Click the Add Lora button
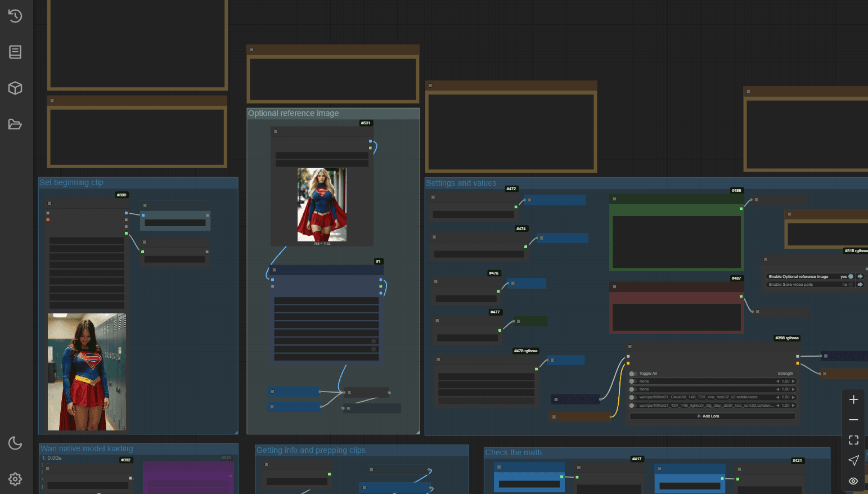 (712, 416)
